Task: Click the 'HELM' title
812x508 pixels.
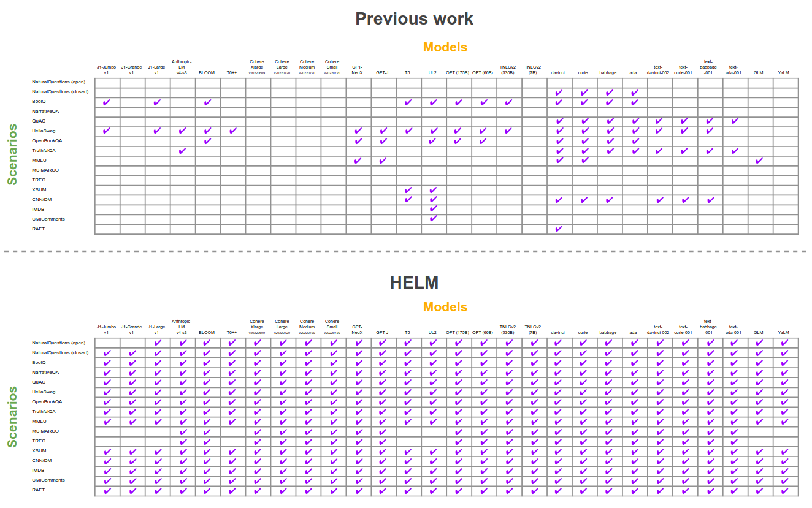Action: (415, 282)
